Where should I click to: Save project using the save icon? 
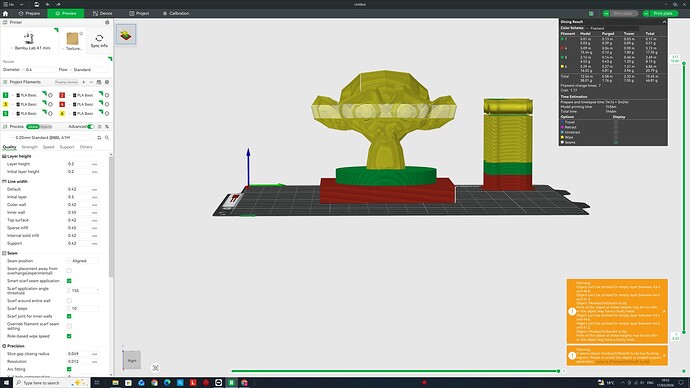37,4
